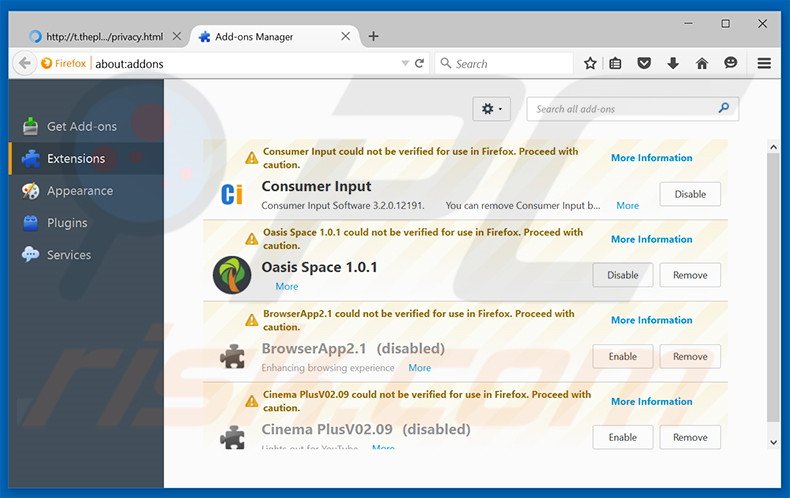Select the Consumer Input extension title
The image size is (790, 498).
pos(316,186)
